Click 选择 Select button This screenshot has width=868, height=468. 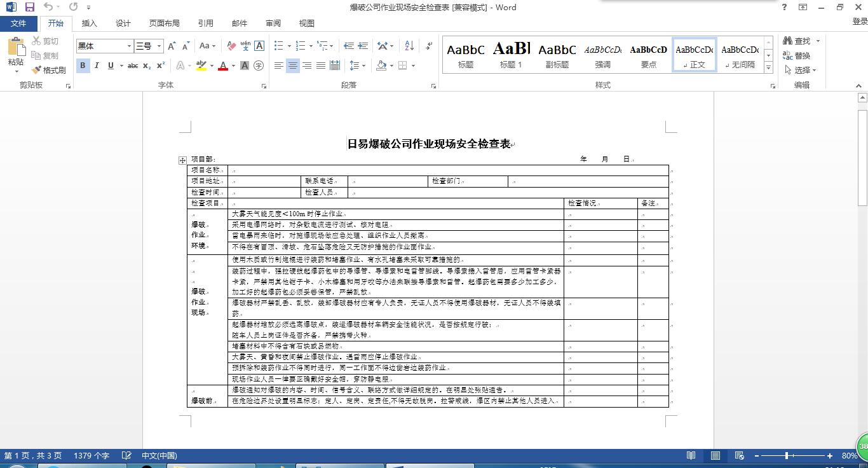click(x=801, y=71)
